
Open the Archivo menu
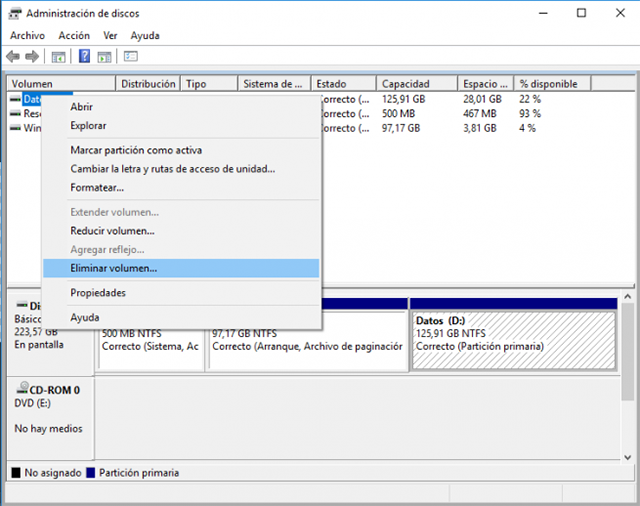(x=27, y=36)
